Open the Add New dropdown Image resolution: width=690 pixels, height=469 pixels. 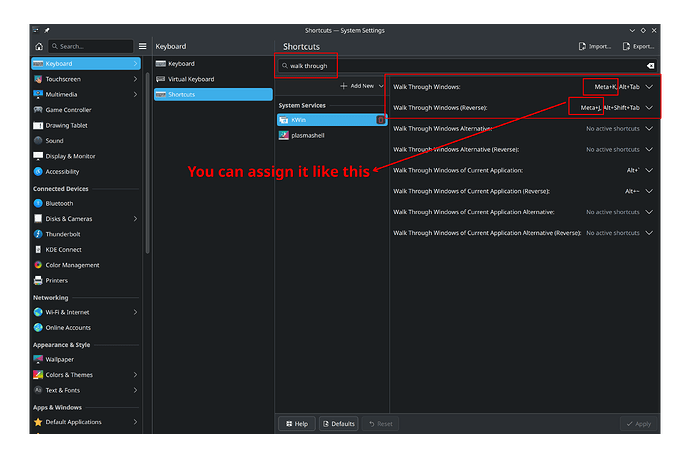(x=362, y=86)
